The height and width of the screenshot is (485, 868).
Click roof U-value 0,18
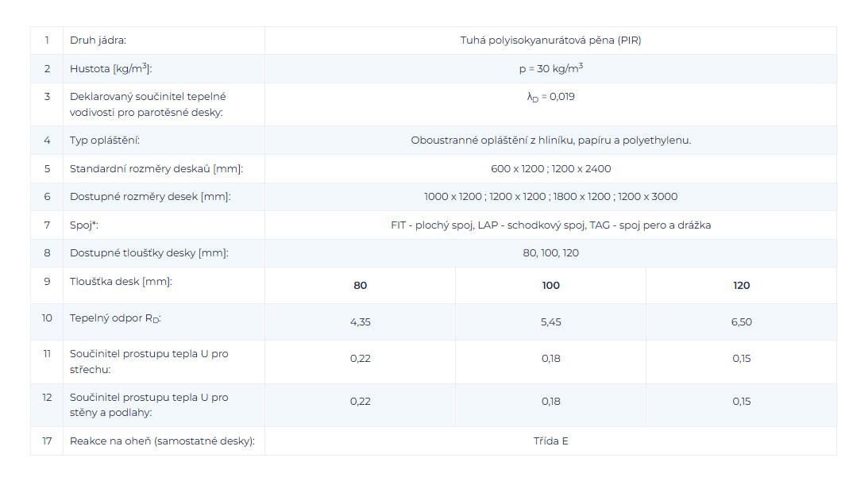(550, 359)
